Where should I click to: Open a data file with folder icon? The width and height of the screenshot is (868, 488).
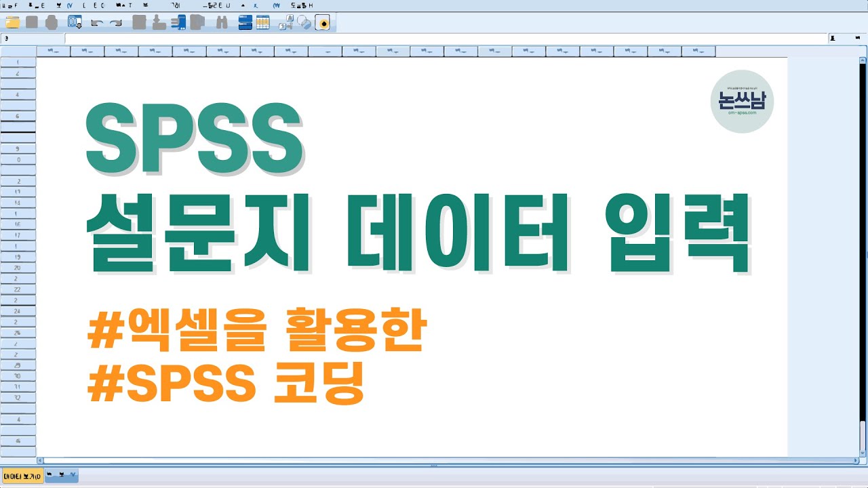click(12, 22)
